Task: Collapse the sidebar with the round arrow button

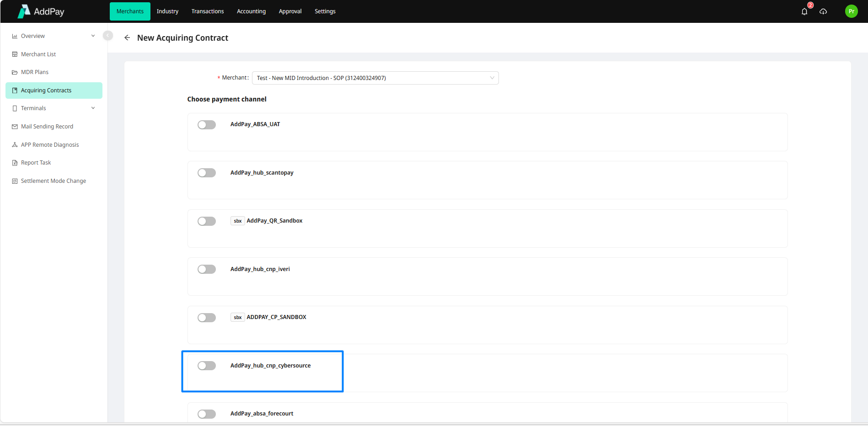Action: (x=108, y=35)
